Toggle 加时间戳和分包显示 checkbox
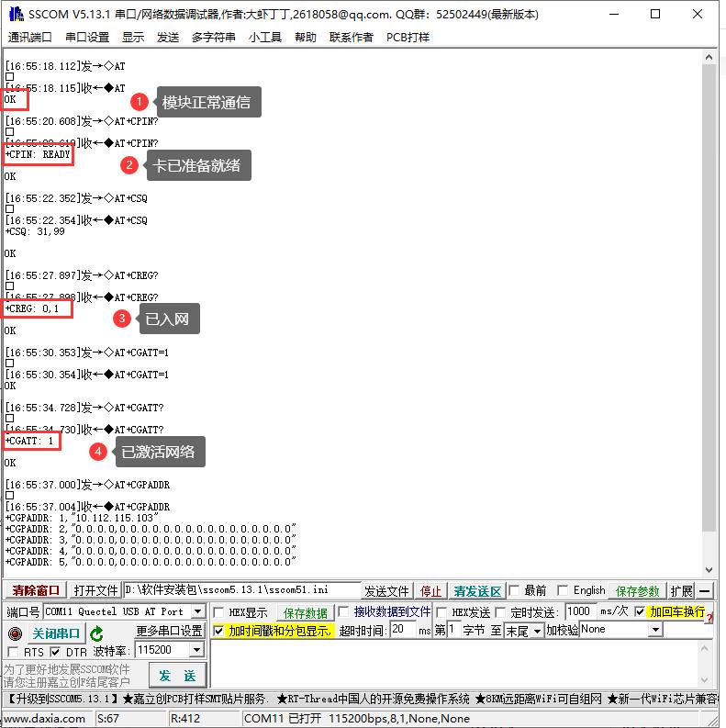Image resolution: width=726 pixels, height=728 pixels. click(x=218, y=631)
